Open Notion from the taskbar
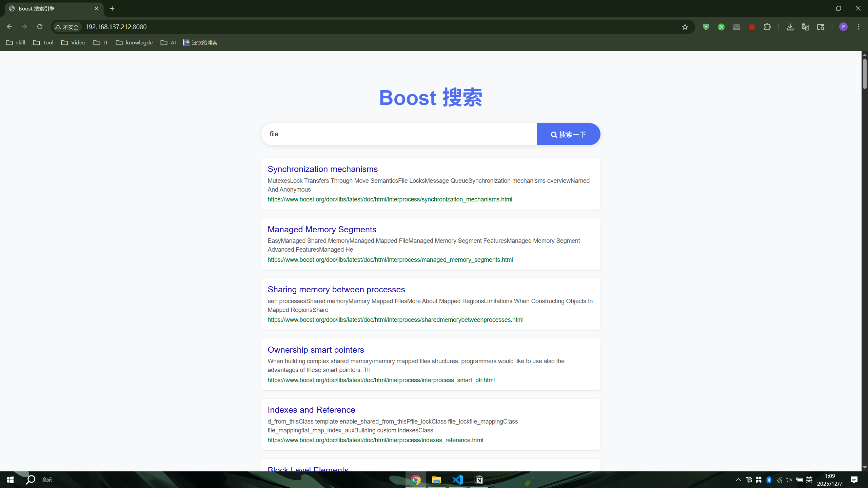Viewport: 868px width, 488px height. point(479,480)
